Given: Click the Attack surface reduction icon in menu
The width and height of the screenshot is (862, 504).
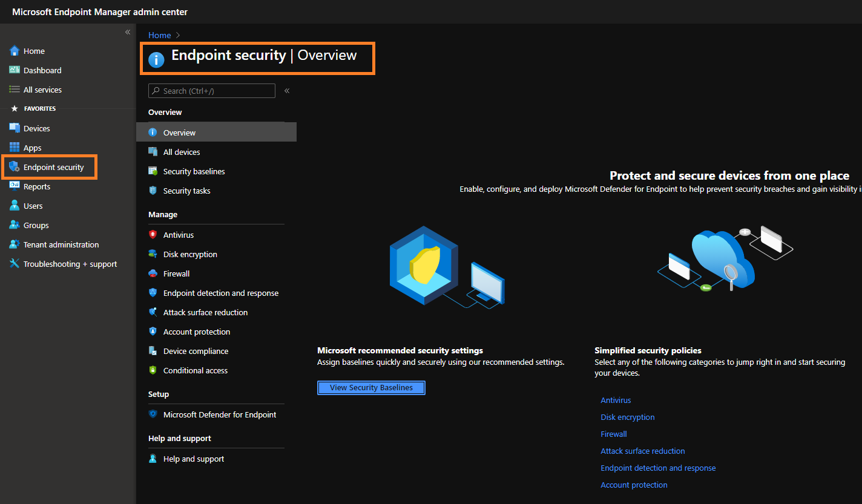Looking at the screenshot, I should [x=153, y=312].
